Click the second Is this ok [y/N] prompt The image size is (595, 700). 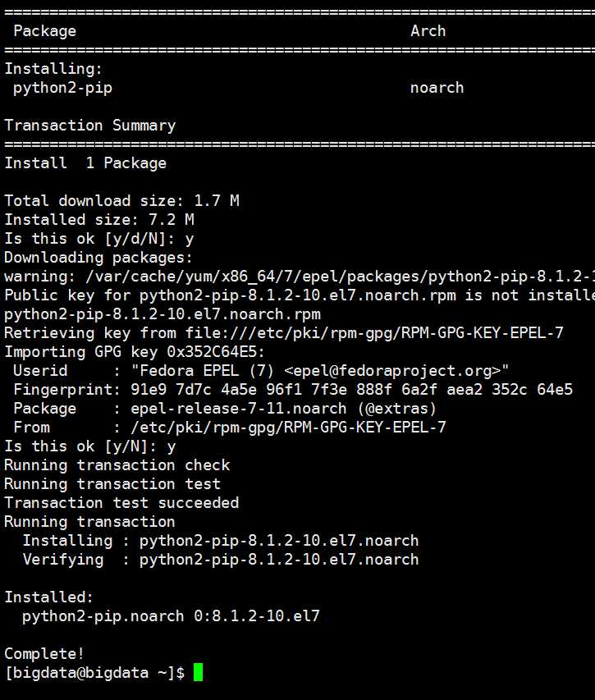point(90,446)
